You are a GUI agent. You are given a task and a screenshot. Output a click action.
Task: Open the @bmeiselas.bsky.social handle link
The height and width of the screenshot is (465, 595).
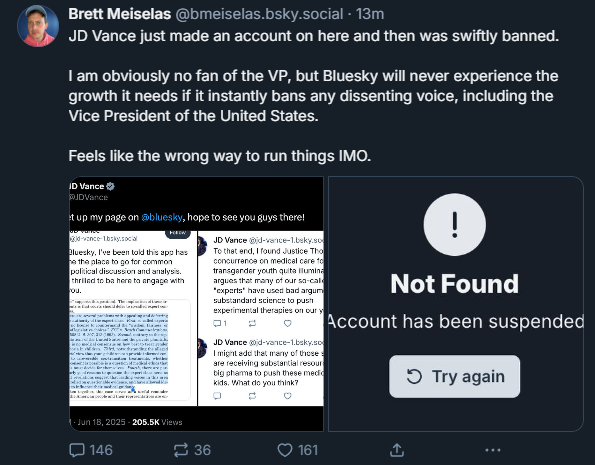click(x=259, y=14)
